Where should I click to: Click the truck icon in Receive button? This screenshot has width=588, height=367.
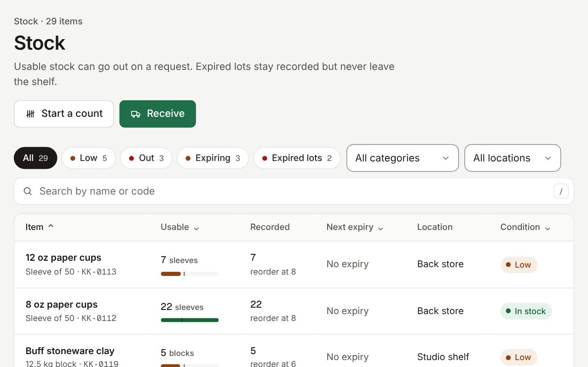136,114
